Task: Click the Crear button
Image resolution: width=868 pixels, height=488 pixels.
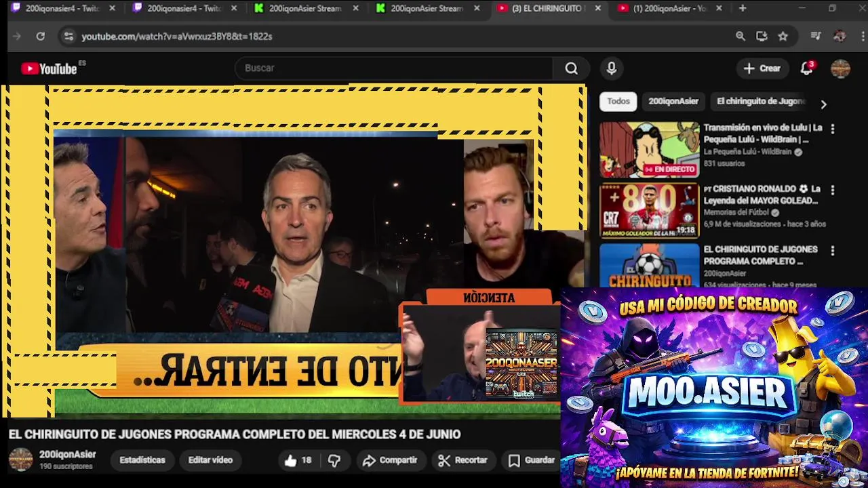Action: [x=762, y=68]
